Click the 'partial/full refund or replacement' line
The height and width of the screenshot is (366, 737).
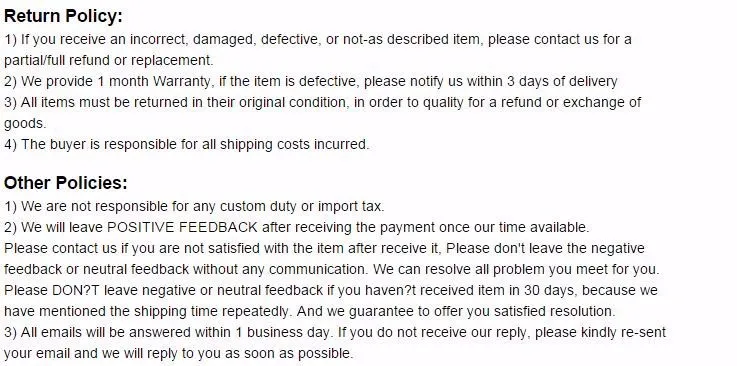click(109, 61)
